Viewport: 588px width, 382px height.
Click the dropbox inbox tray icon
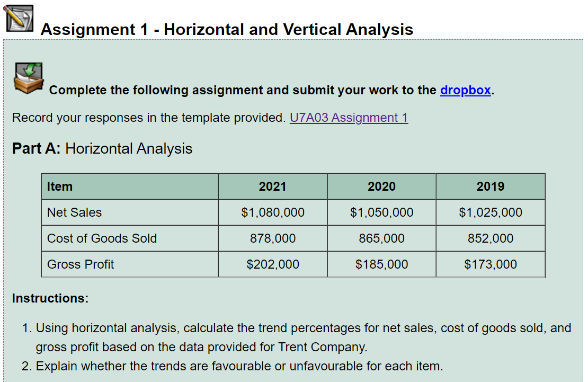tap(29, 78)
